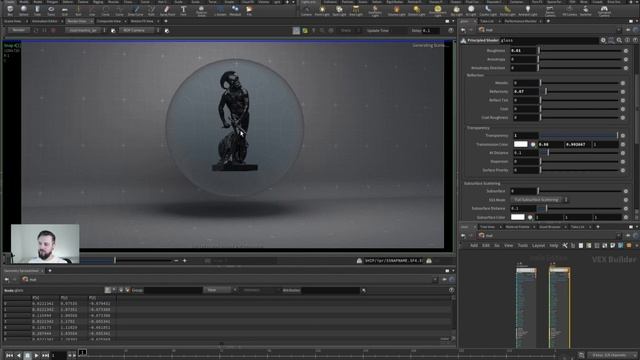640x360 pixels.
Task: Select the Tube shelf tool
Action: click(37, 10)
